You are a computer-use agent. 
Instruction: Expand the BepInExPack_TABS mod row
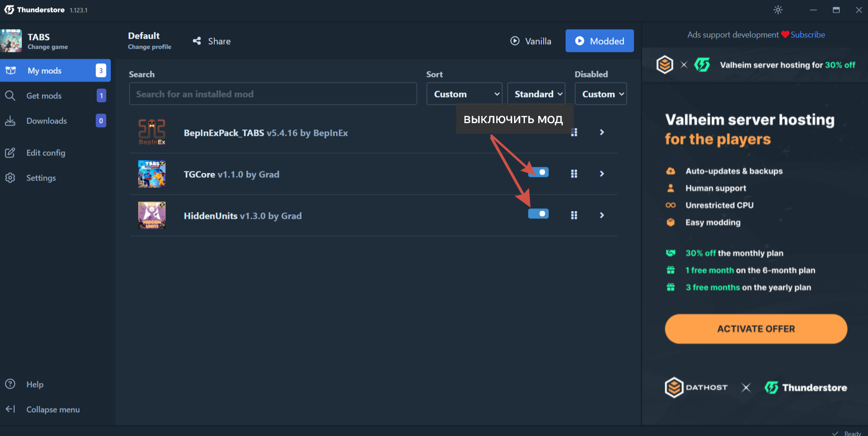(x=602, y=132)
